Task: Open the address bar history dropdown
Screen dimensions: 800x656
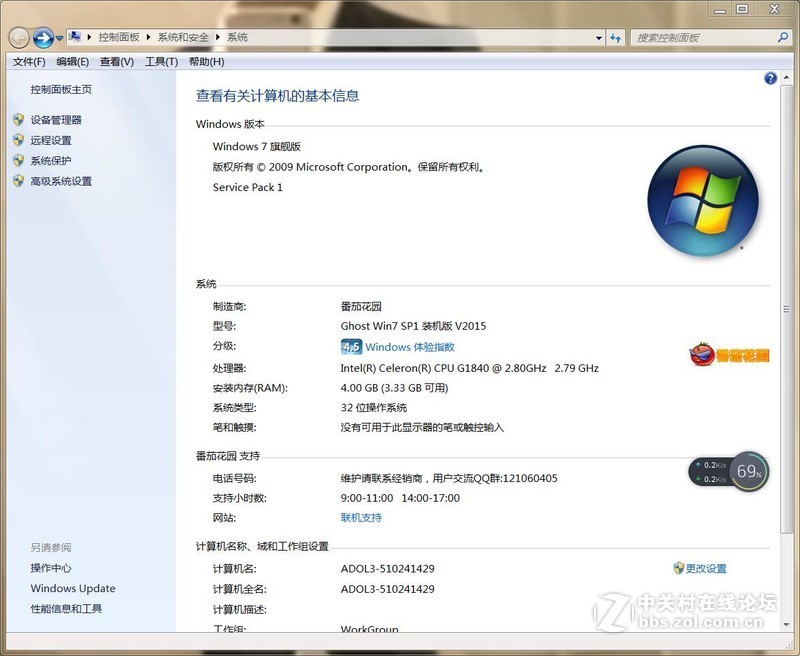Action: tap(598, 38)
